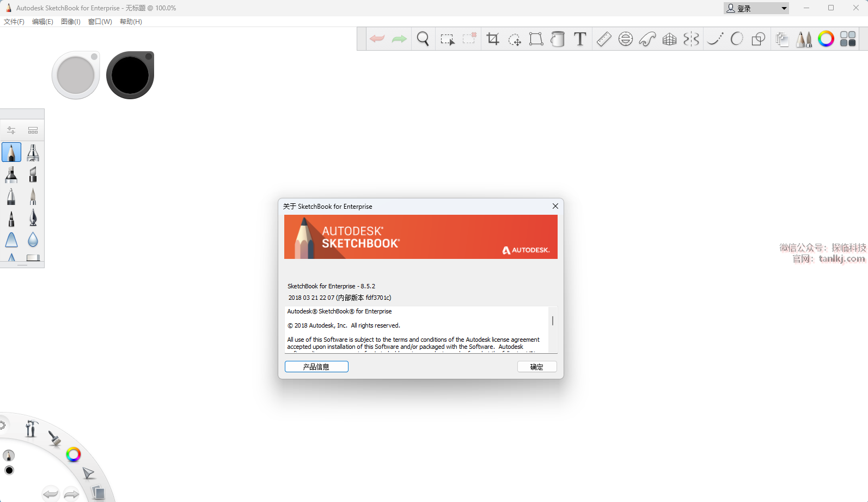This screenshot has width=868, height=502.
Task: Click the build line '2018 03 21 22 07'
Action: (311, 298)
